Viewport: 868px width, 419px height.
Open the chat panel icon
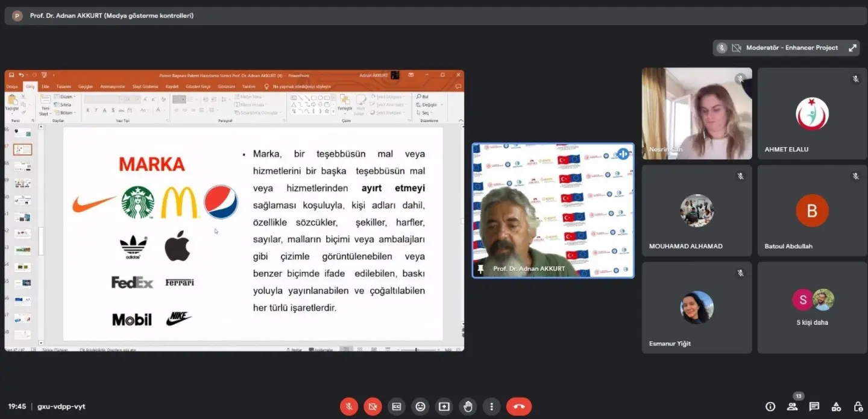click(814, 406)
